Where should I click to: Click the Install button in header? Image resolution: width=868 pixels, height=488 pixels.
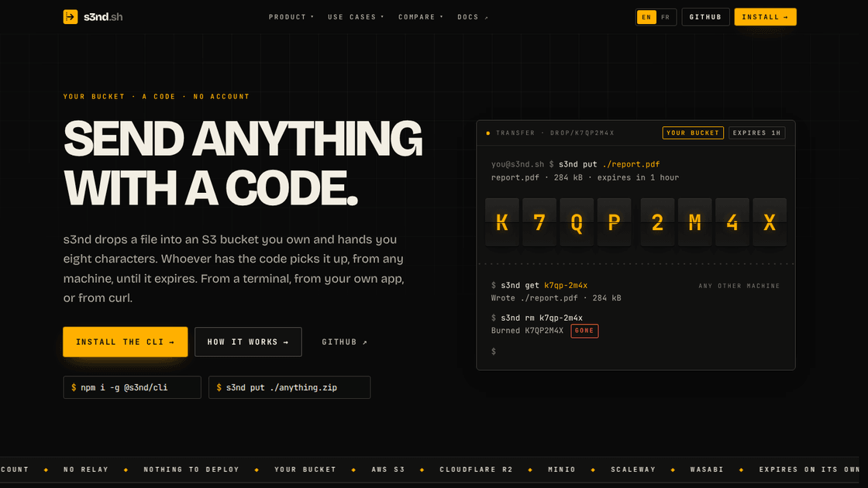point(765,17)
